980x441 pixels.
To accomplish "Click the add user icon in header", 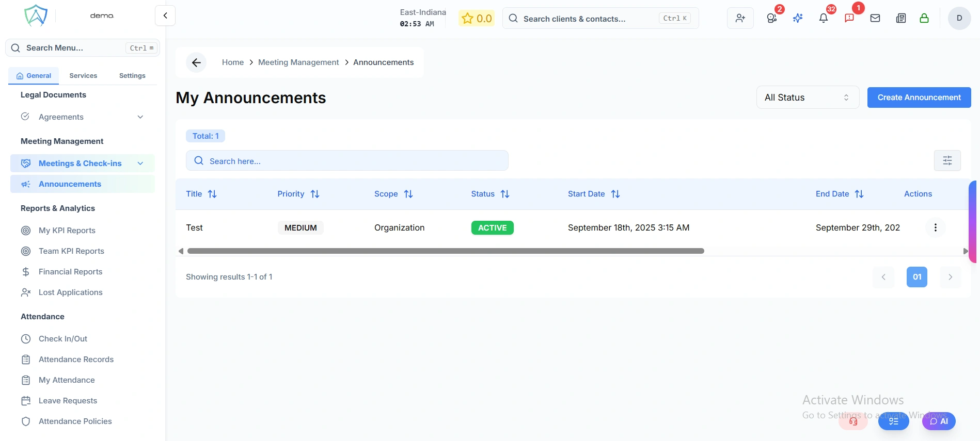I will pos(740,19).
